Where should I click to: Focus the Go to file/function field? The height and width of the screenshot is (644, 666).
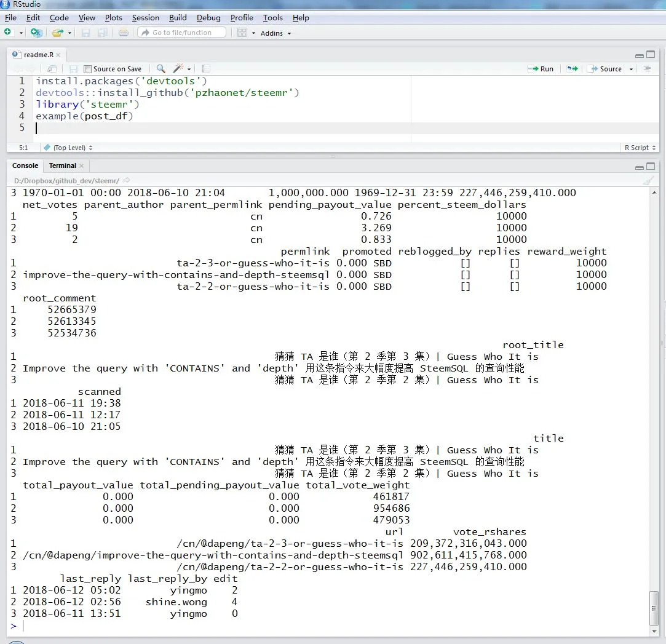[182, 33]
